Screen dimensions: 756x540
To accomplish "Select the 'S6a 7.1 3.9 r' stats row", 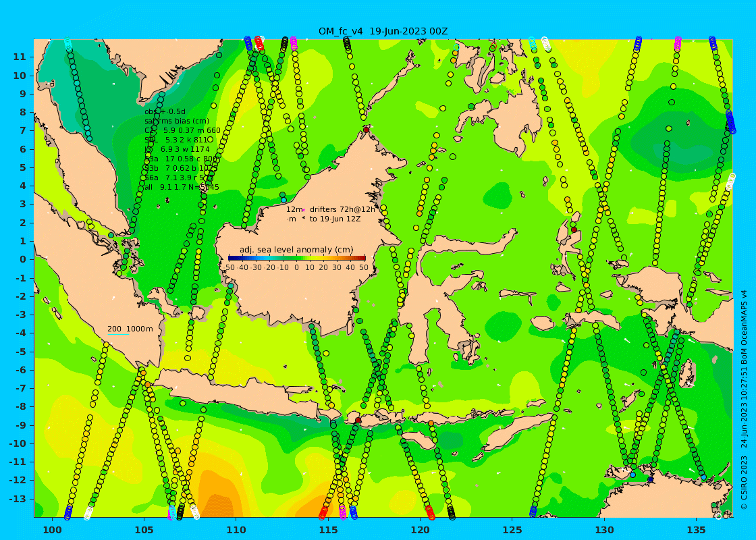I will (x=178, y=178).
